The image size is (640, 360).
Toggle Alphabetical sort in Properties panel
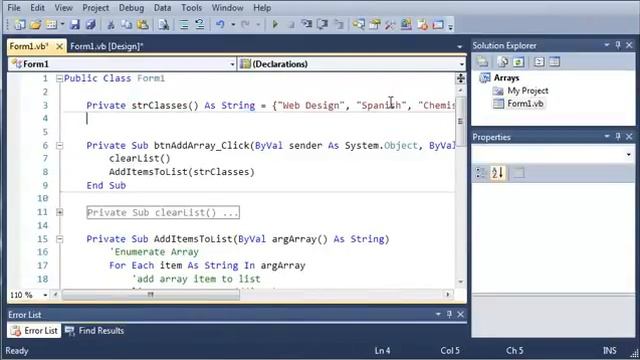(x=497, y=173)
